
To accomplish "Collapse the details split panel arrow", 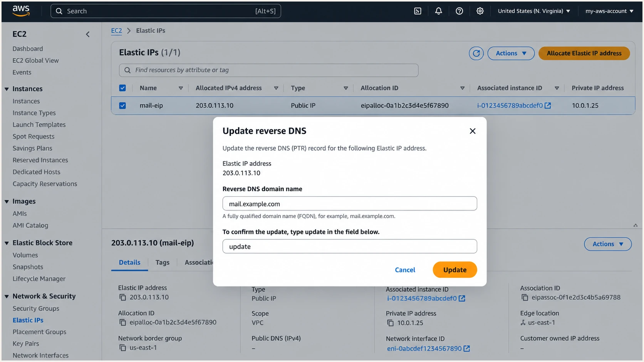I will point(635,225).
